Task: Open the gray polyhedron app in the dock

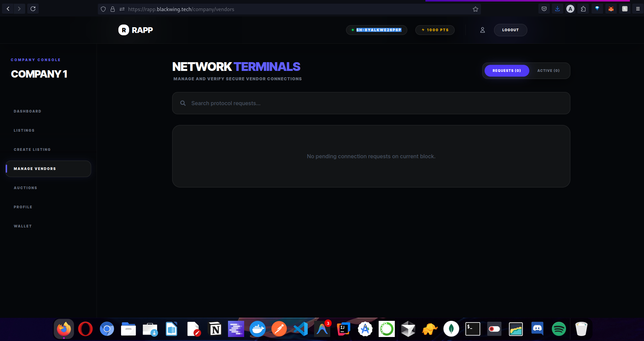Action: point(408,329)
